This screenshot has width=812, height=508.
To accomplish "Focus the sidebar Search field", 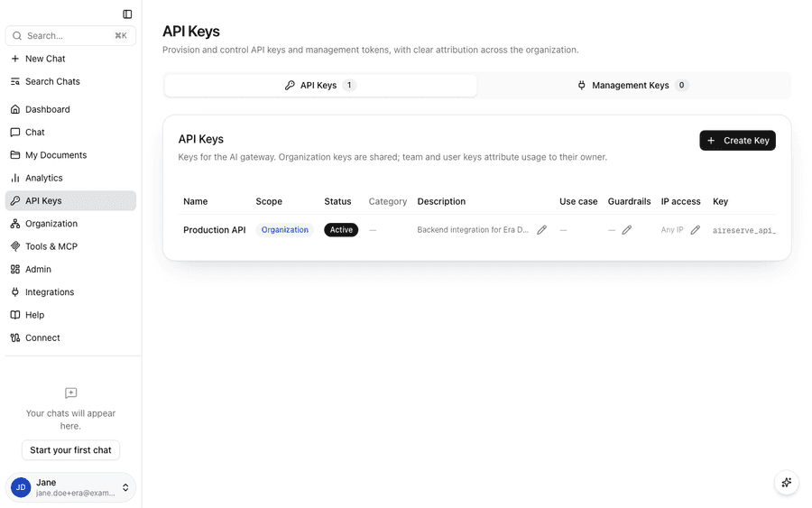I will pos(70,36).
